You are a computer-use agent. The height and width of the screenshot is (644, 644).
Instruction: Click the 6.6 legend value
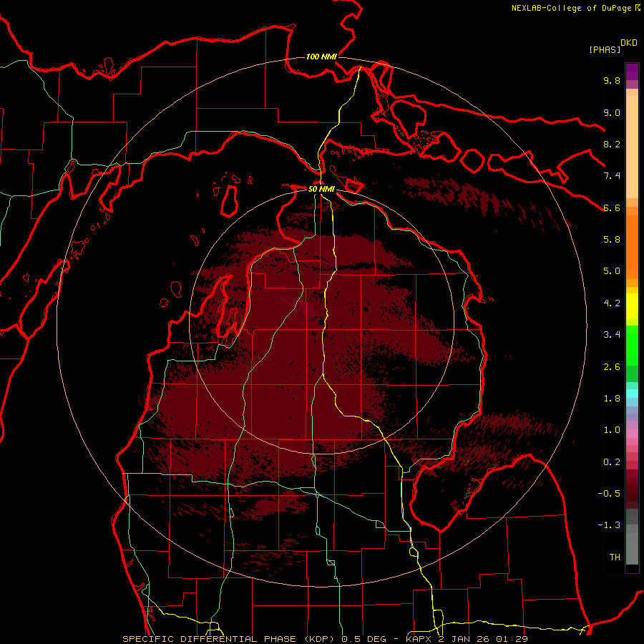tap(612, 208)
